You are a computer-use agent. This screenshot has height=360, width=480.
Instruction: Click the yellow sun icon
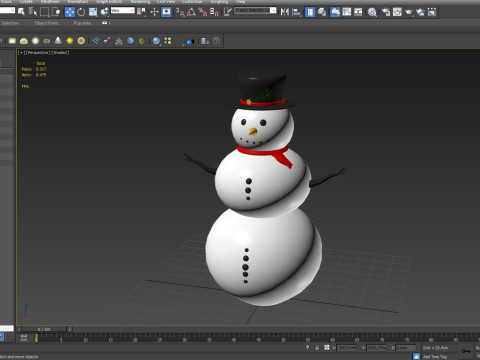click(x=70, y=41)
